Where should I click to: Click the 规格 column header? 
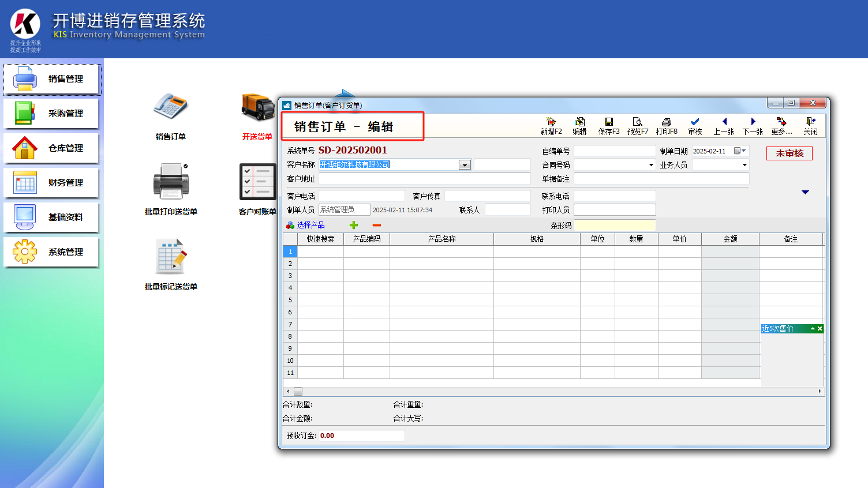(x=537, y=239)
